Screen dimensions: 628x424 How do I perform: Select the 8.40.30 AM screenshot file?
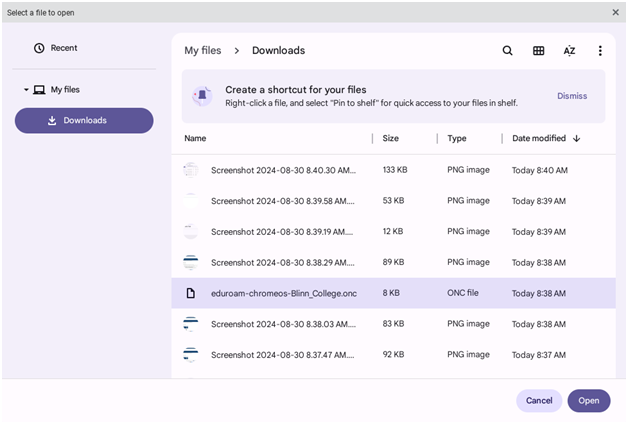(x=282, y=170)
